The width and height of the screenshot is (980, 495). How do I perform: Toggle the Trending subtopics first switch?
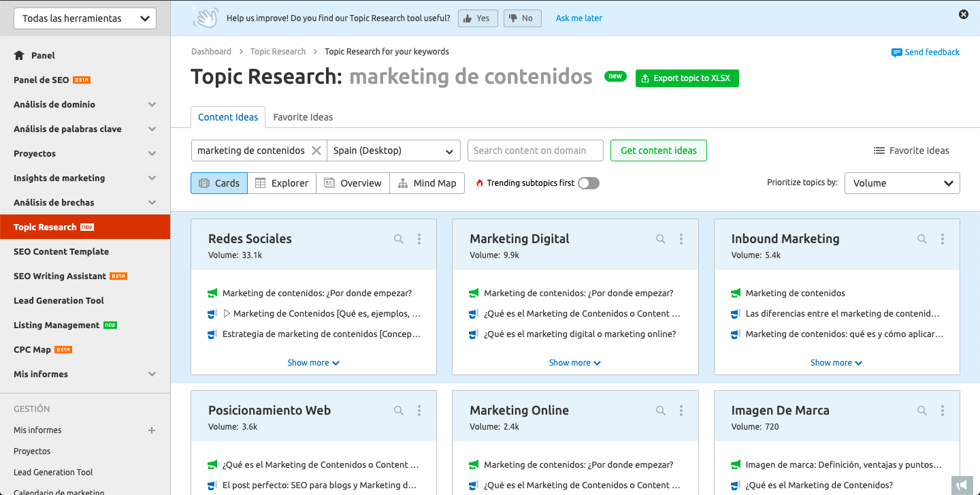pyautogui.click(x=589, y=183)
